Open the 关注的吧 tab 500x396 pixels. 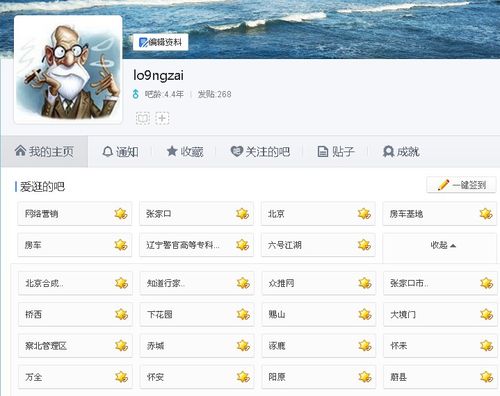click(x=260, y=152)
